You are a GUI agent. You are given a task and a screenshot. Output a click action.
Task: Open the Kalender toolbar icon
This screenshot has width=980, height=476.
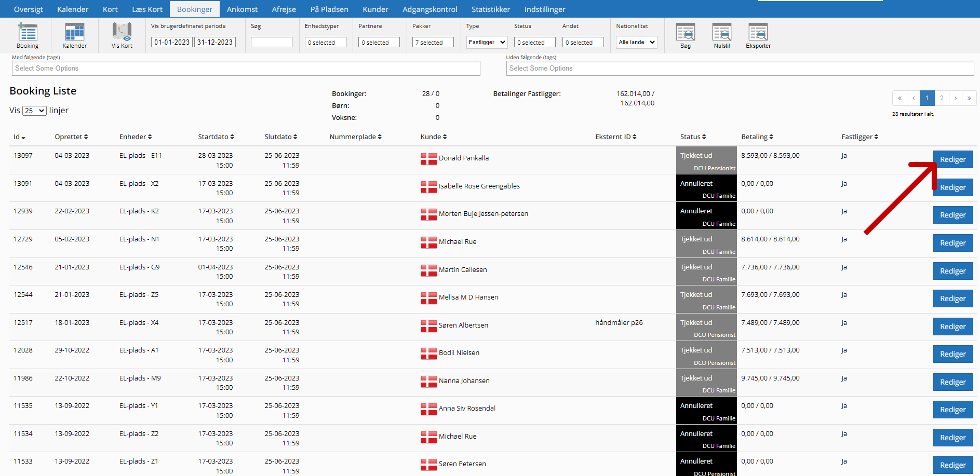click(74, 33)
